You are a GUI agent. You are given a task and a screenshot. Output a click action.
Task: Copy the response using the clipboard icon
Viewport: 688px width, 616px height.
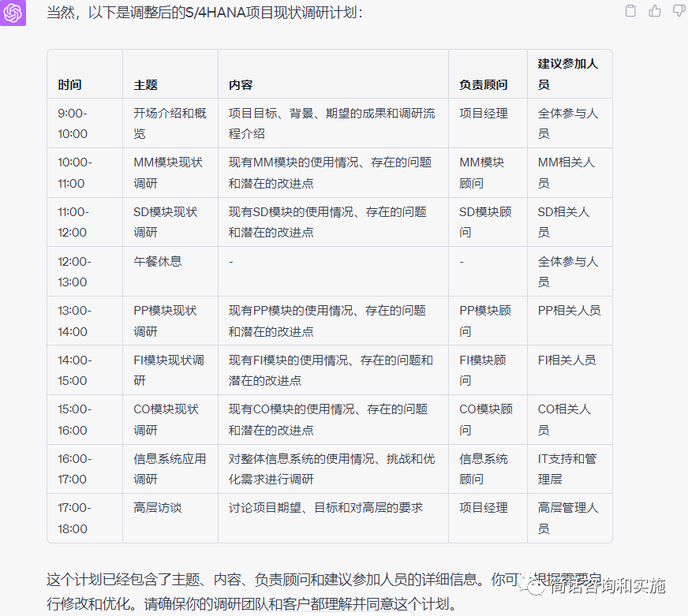[630, 11]
